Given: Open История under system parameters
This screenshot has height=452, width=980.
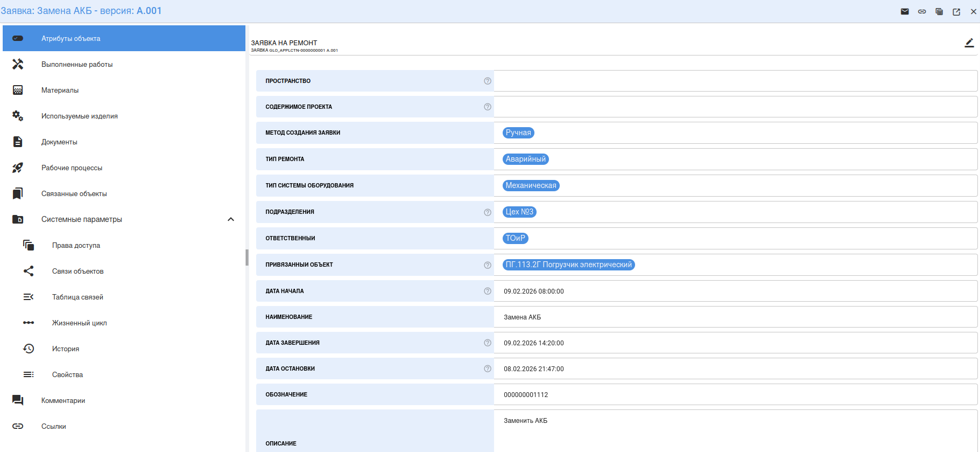Looking at the screenshot, I should pos(66,349).
